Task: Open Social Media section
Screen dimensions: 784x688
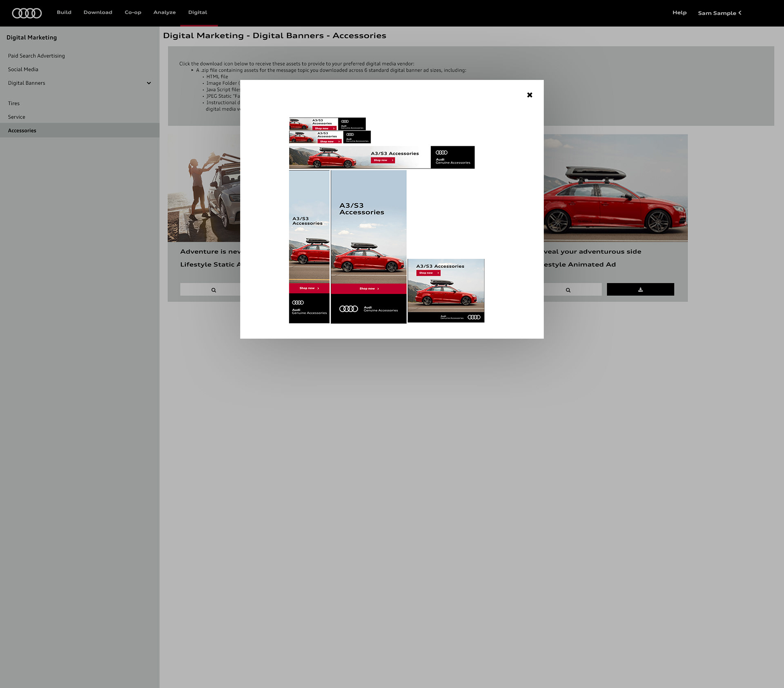Action: (x=23, y=69)
